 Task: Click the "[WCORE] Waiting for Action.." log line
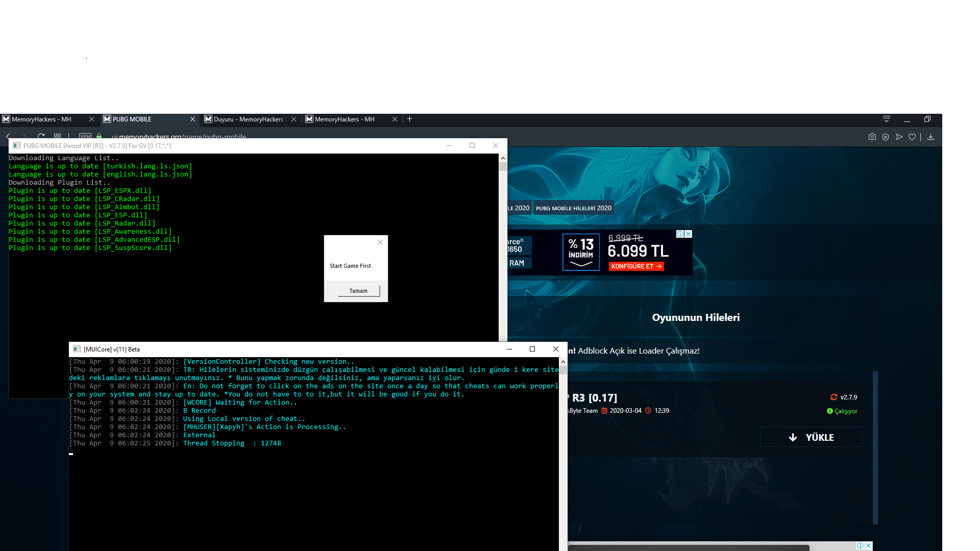tap(240, 403)
